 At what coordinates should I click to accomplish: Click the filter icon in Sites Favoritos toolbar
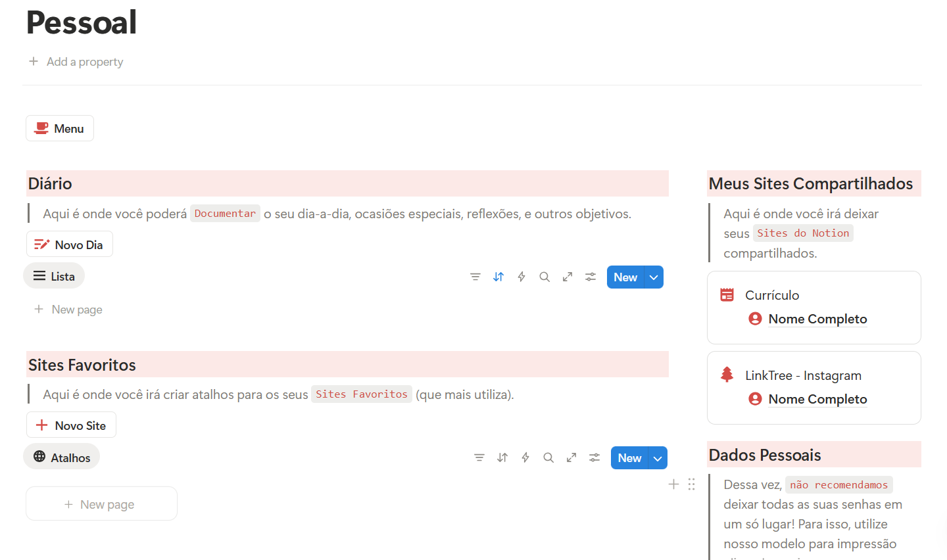tap(479, 457)
